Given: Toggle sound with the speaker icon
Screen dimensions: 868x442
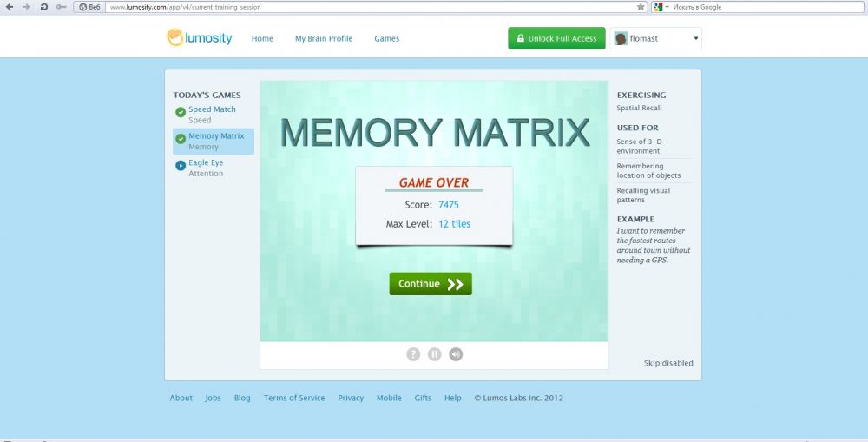Looking at the screenshot, I should [456, 354].
